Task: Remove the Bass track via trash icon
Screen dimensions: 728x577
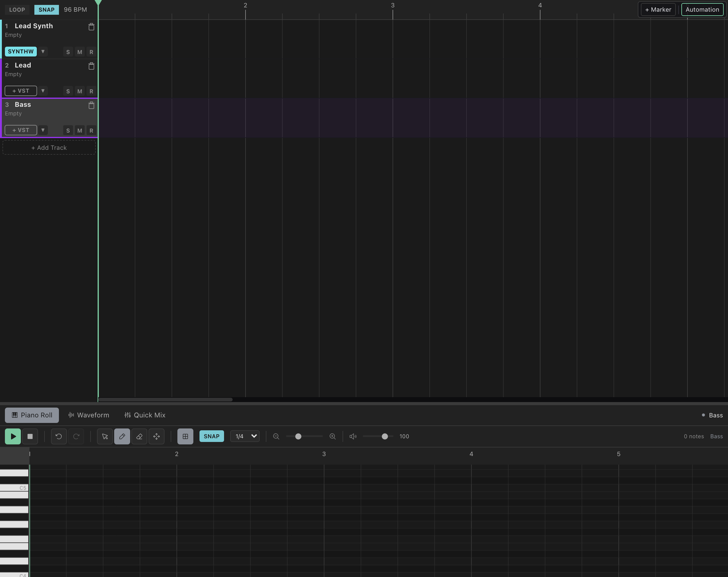Action: [91, 105]
